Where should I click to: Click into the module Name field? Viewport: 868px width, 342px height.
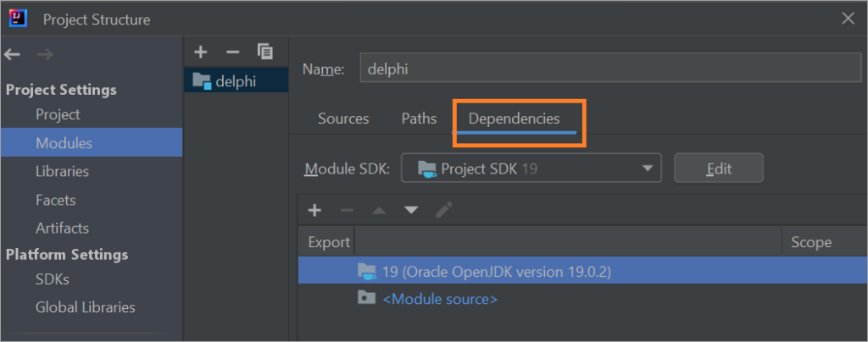tap(610, 69)
